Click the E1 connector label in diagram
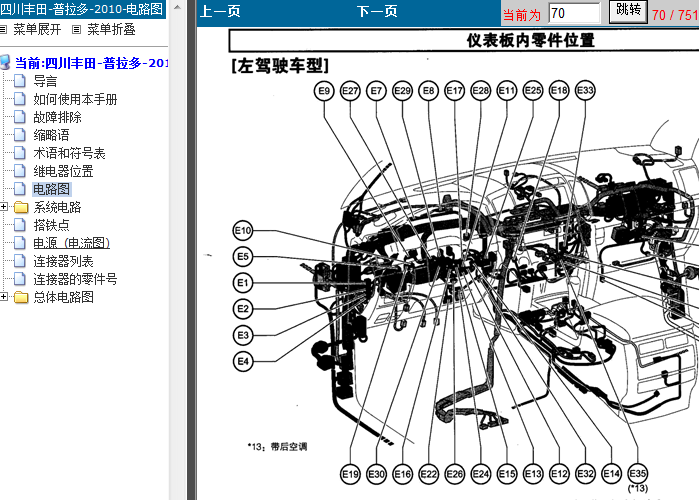699x500 pixels. pyautogui.click(x=243, y=283)
